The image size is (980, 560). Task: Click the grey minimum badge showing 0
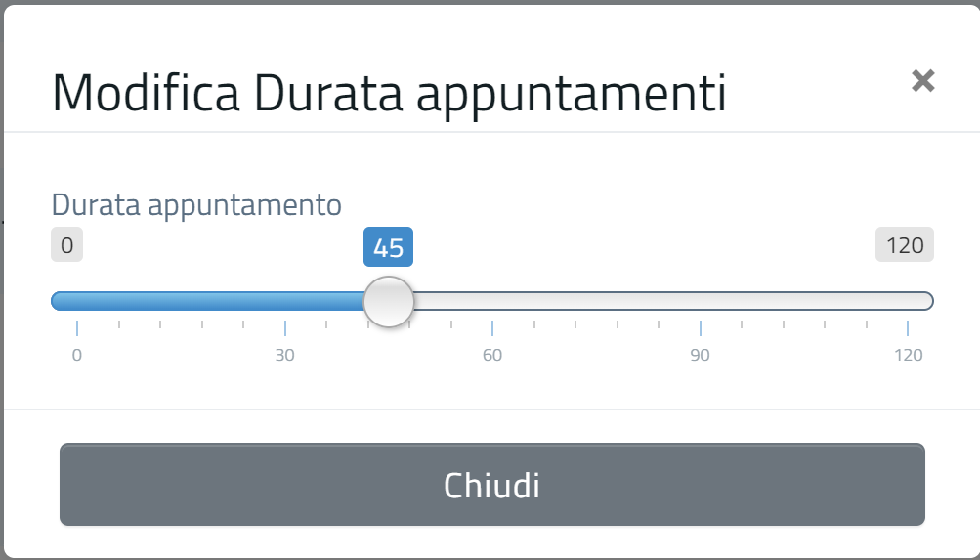[66, 245]
